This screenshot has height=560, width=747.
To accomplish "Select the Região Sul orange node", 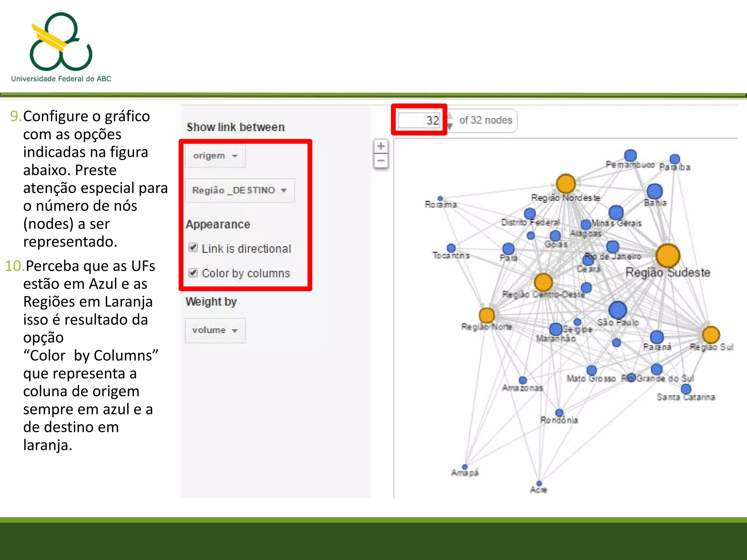I will coord(711,334).
